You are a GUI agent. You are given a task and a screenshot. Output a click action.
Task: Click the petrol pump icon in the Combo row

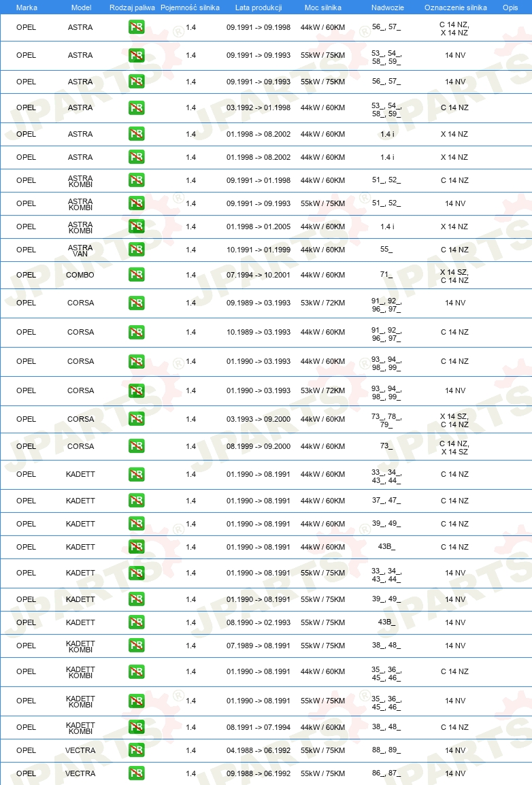tap(136, 274)
